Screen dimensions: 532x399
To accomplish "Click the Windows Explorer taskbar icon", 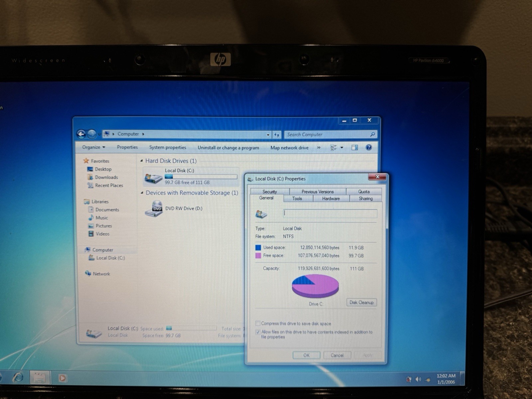I will coord(40,378).
